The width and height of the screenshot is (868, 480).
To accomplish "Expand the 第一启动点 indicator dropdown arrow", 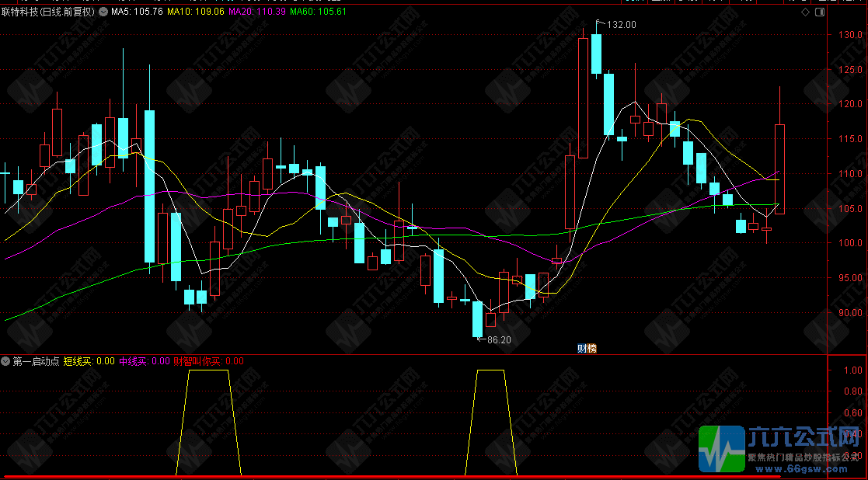I will point(5,362).
